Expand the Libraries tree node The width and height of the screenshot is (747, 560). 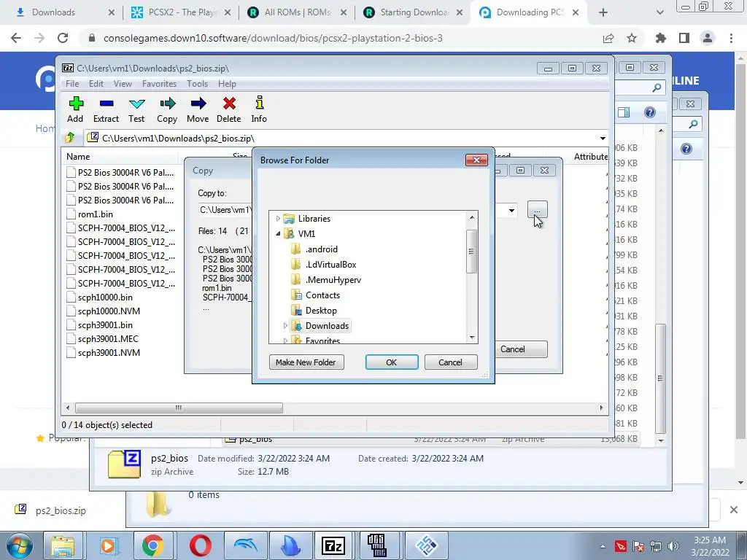click(278, 219)
